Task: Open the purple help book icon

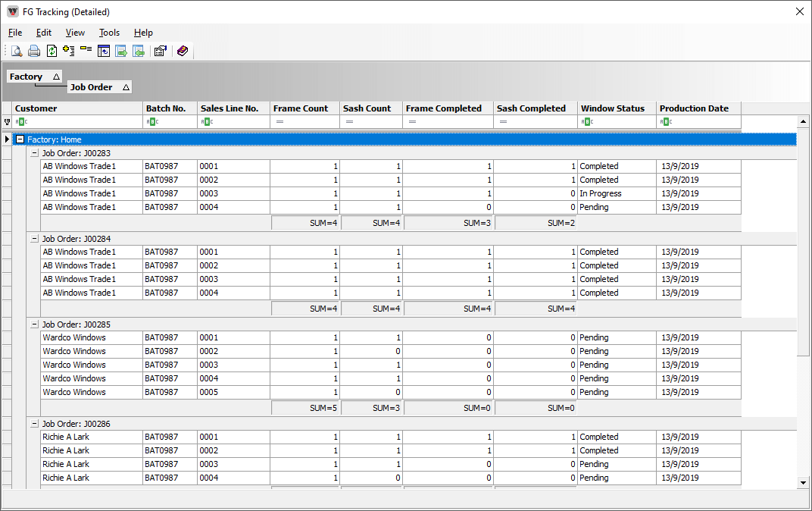Action: click(183, 52)
